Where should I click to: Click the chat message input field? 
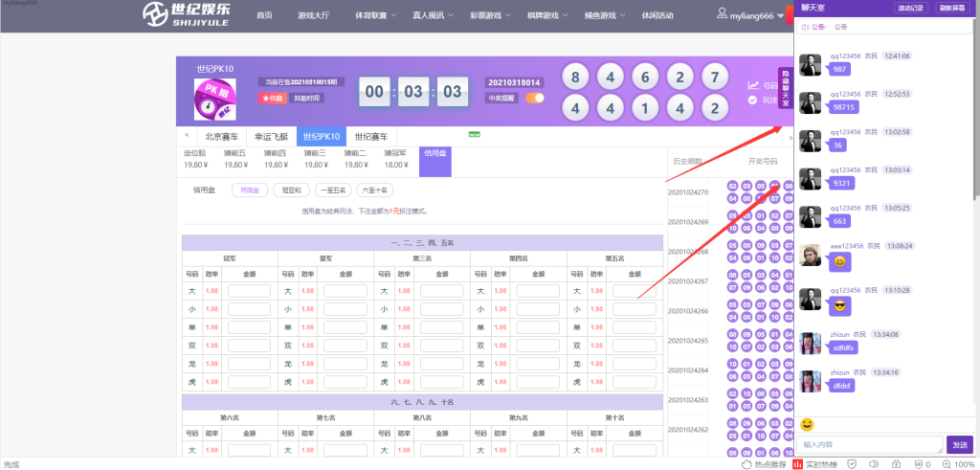pos(869,444)
